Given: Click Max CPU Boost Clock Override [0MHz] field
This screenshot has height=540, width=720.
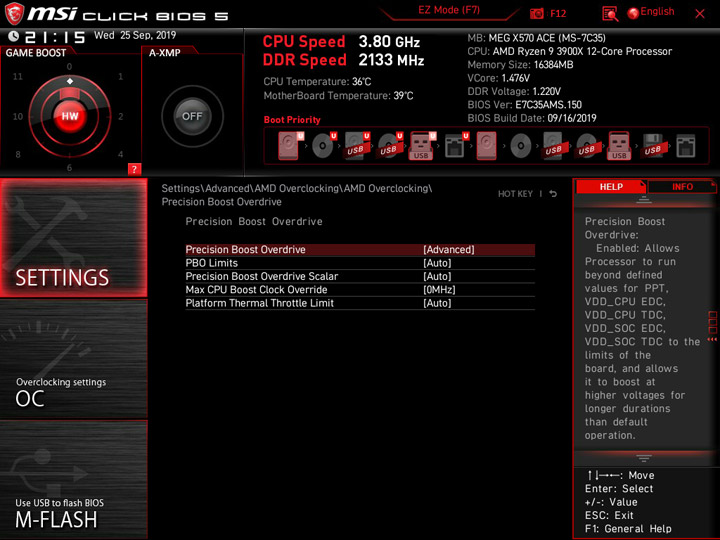Looking at the screenshot, I should [439, 290].
